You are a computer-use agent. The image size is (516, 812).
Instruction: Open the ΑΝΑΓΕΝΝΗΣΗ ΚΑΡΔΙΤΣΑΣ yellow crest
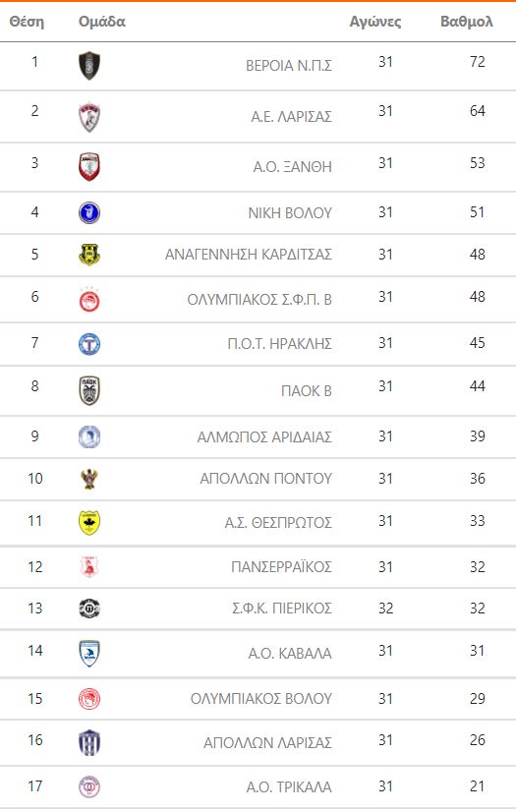[89, 255]
